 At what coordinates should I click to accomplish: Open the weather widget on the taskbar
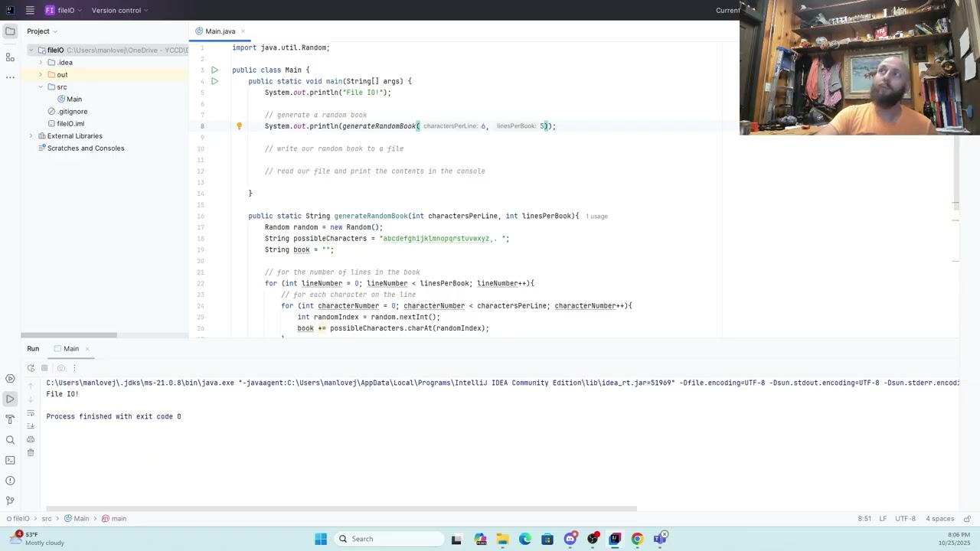(x=38, y=539)
